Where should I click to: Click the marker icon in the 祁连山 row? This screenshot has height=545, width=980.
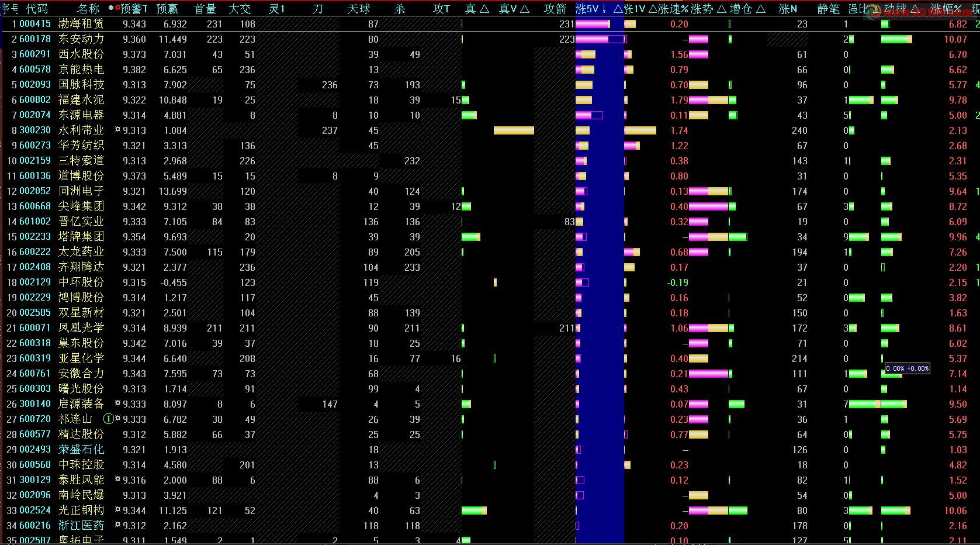pos(118,419)
